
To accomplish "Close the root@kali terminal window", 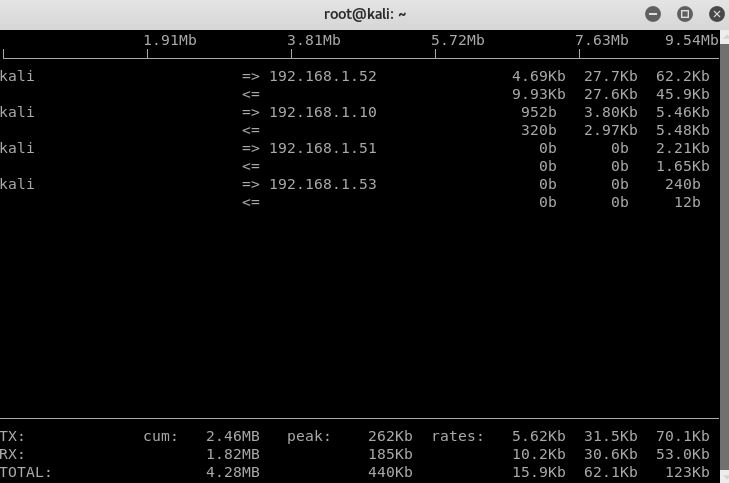I will tap(716, 14).
